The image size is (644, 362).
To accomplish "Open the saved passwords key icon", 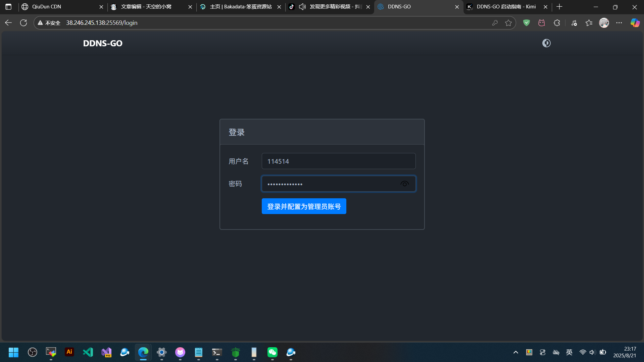I will click(x=495, y=23).
